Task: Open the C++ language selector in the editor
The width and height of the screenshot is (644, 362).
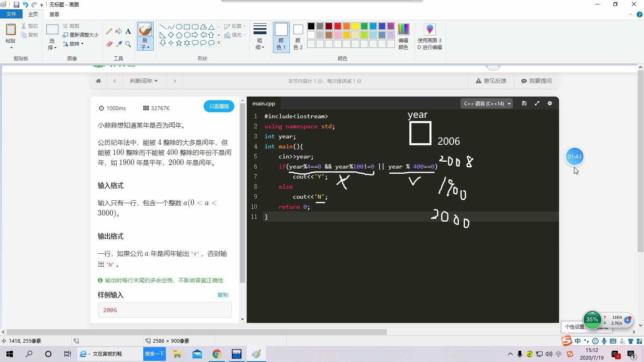Action: point(487,103)
